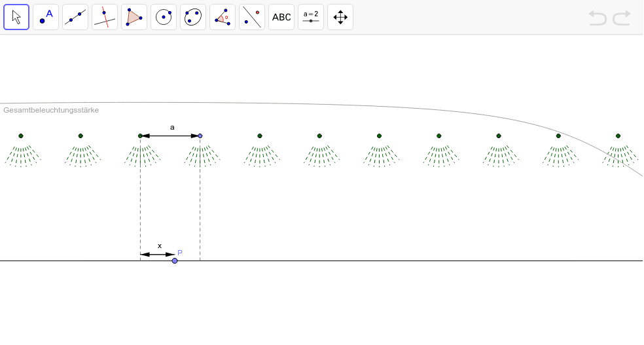
Task: Select the Ellipse conic tool
Action: pos(193,17)
